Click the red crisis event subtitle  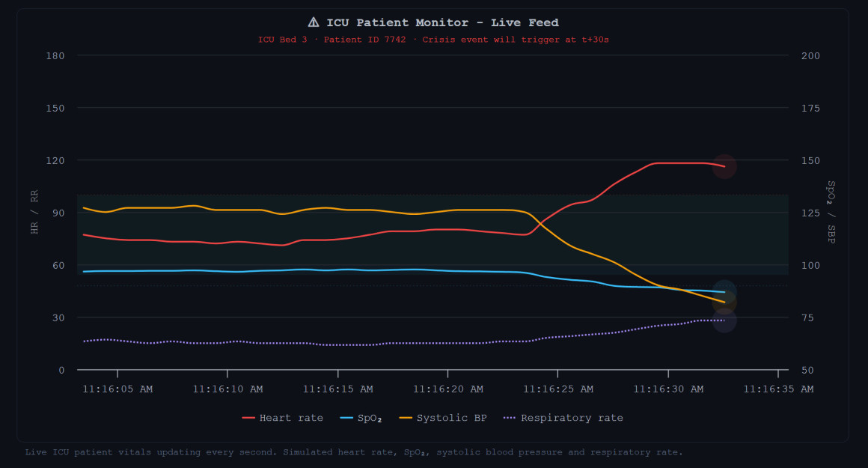point(433,40)
